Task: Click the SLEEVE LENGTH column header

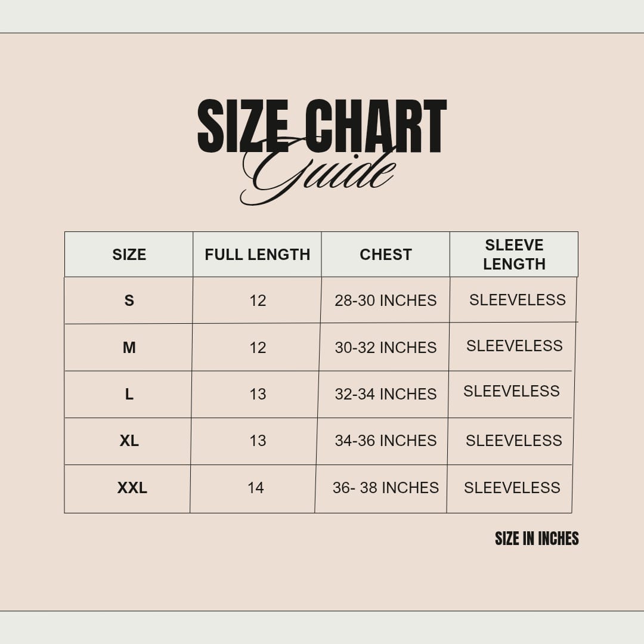Action: tap(514, 255)
